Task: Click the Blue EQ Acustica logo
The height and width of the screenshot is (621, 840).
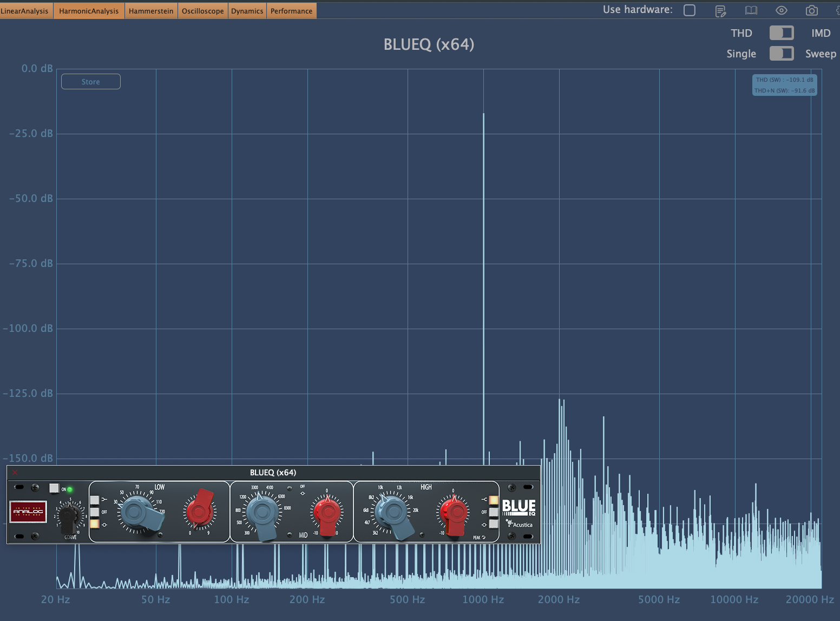Action: (x=519, y=513)
